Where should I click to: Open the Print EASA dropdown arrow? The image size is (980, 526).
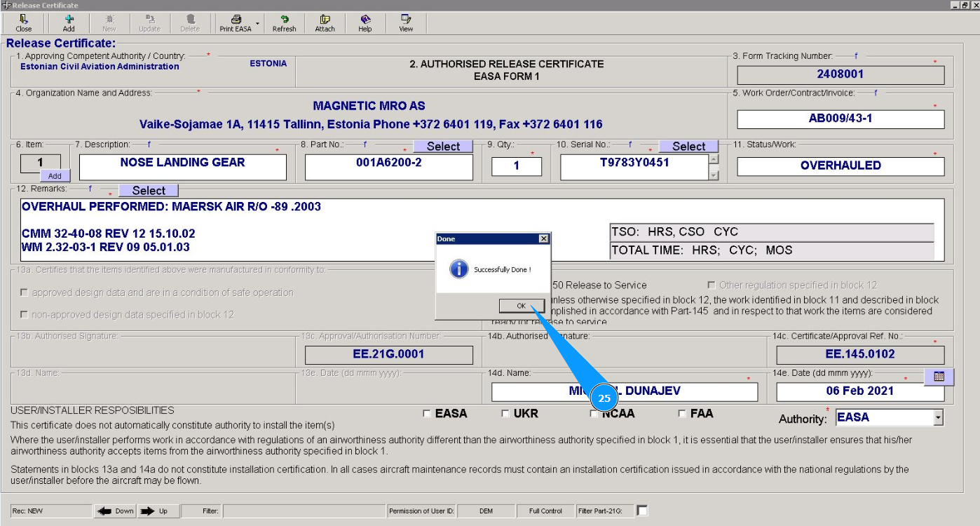coord(257,24)
